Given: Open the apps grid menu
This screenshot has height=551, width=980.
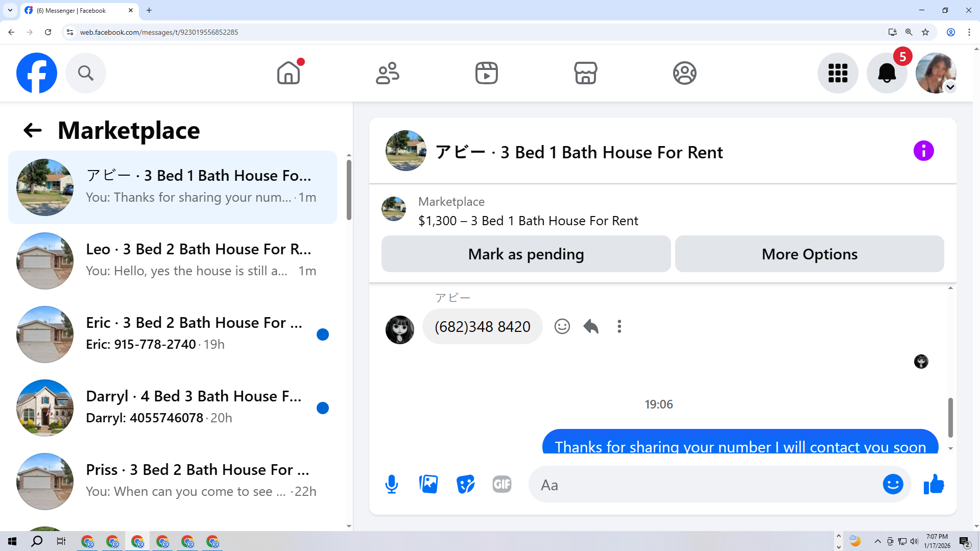Looking at the screenshot, I should [x=838, y=73].
